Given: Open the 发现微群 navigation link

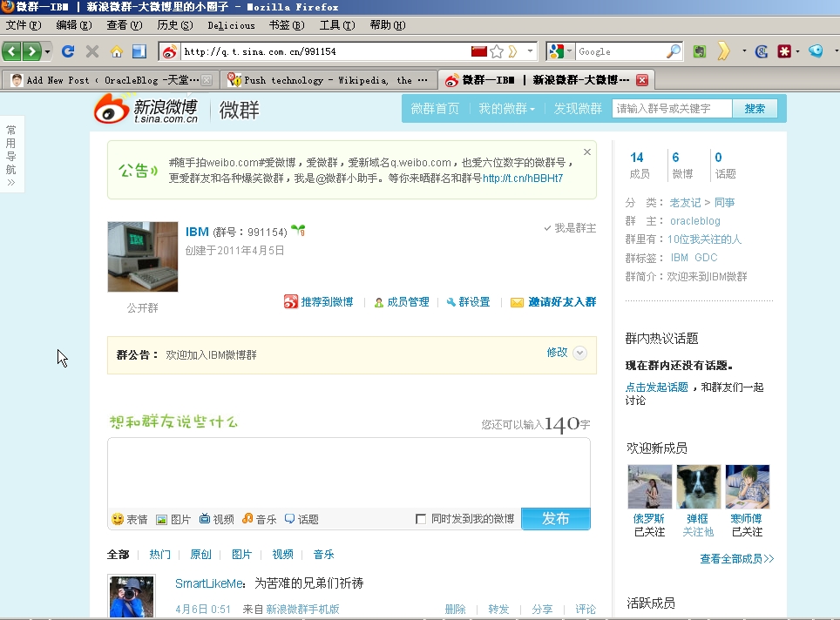Looking at the screenshot, I should click(578, 109).
